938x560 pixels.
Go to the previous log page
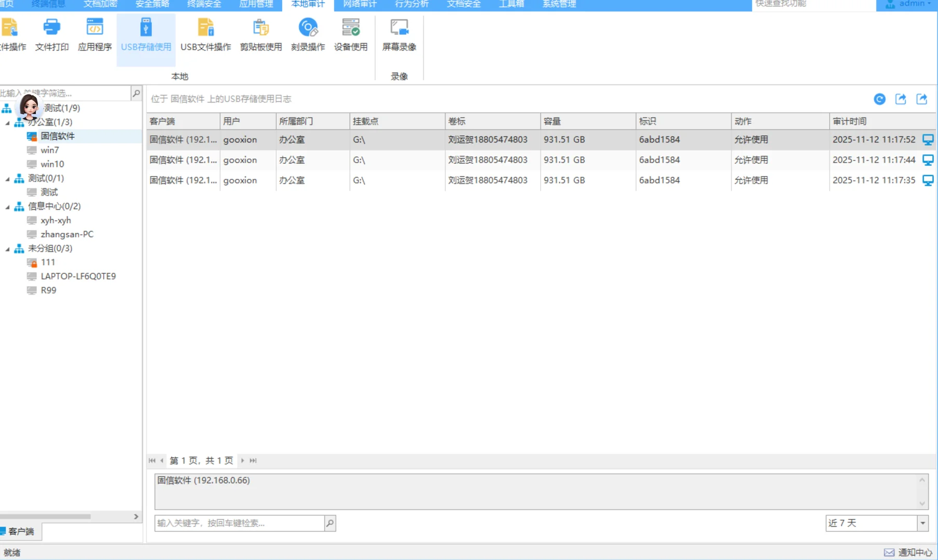162,460
